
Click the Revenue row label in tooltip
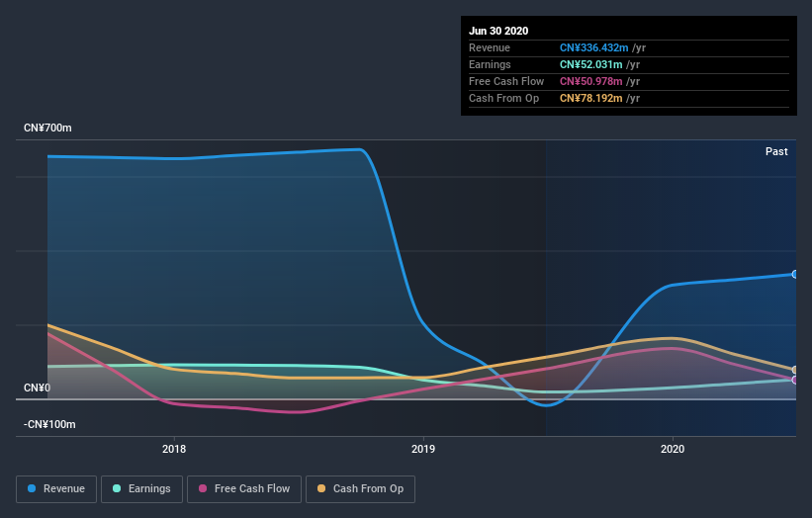(490, 47)
